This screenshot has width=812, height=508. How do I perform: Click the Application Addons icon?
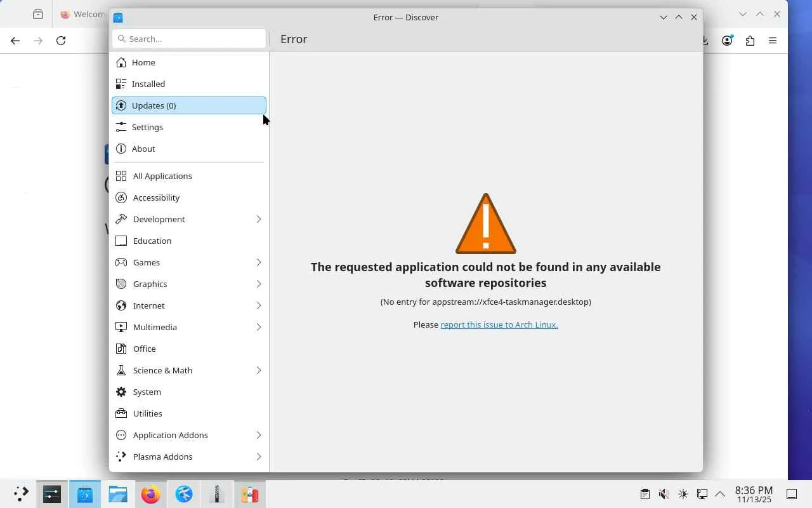point(121,435)
